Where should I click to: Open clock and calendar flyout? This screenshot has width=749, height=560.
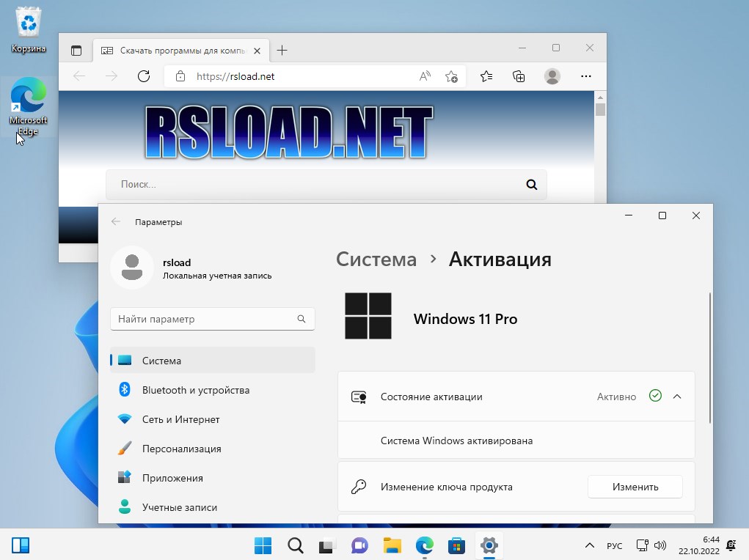(x=698, y=545)
